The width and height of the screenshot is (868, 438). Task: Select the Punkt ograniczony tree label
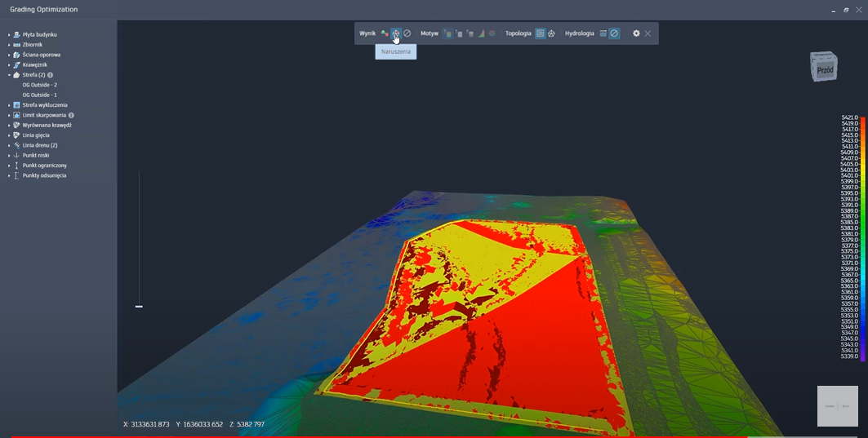point(44,166)
